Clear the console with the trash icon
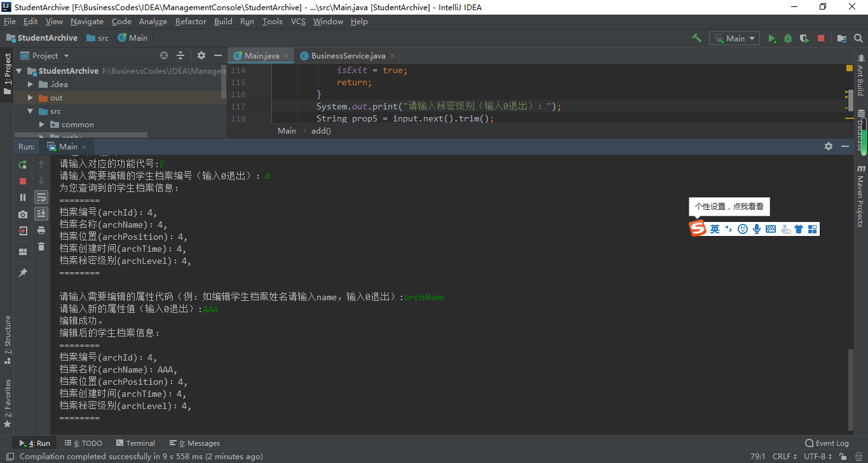The height and width of the screenshot is (463, 868). (x=41, y=247)
